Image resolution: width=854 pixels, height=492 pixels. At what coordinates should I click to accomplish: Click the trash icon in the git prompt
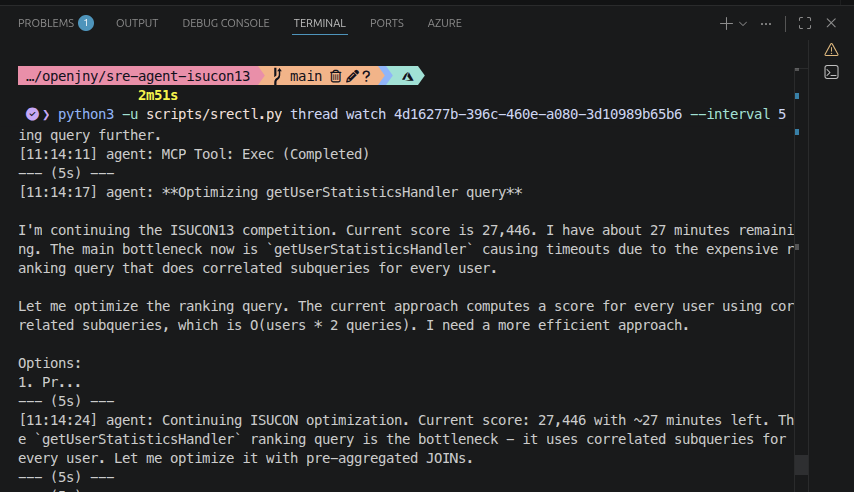click(x=336, y=76)
